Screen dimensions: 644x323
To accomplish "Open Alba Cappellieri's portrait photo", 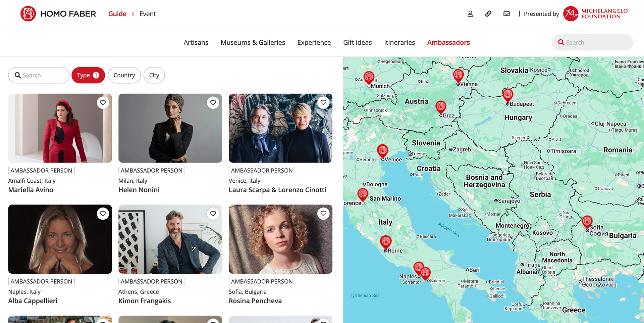I will pyautogui.click(x=60, y=239).
